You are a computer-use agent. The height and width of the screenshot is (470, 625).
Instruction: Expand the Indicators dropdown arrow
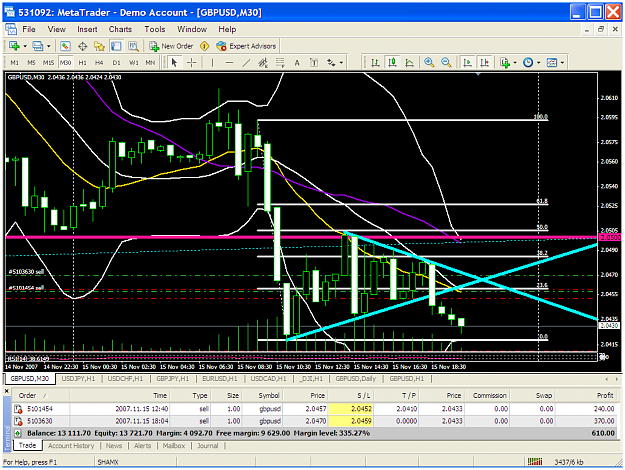coord(515,63)
